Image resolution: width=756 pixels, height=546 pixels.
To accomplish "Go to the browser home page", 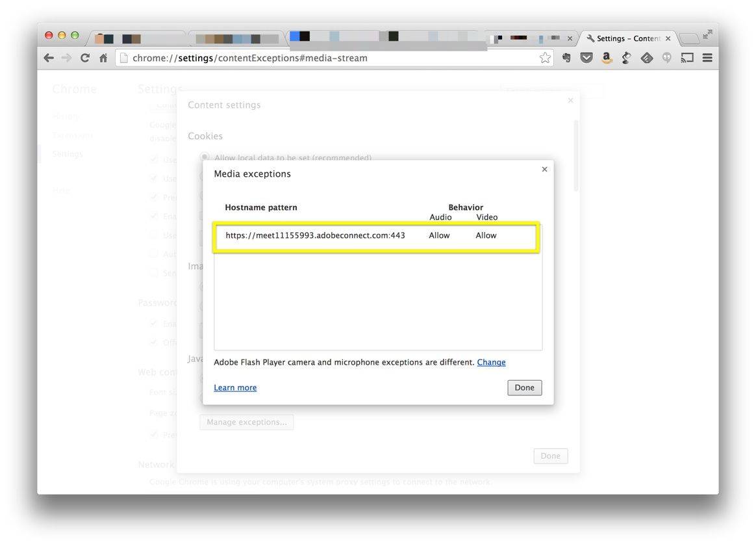I will [103, 58].
